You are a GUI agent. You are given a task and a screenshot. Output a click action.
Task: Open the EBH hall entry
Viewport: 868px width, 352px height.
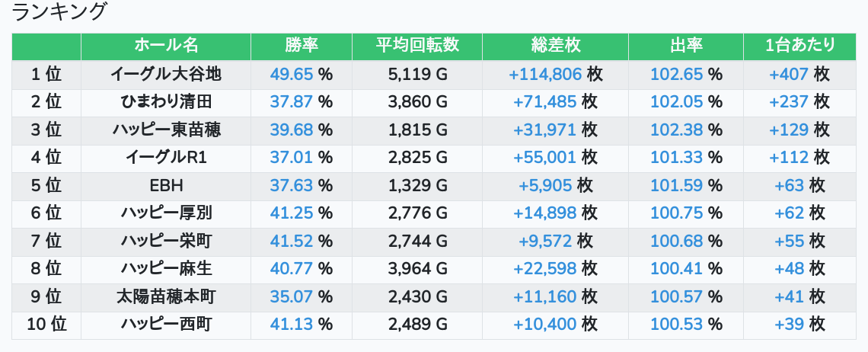coord(166,185)
